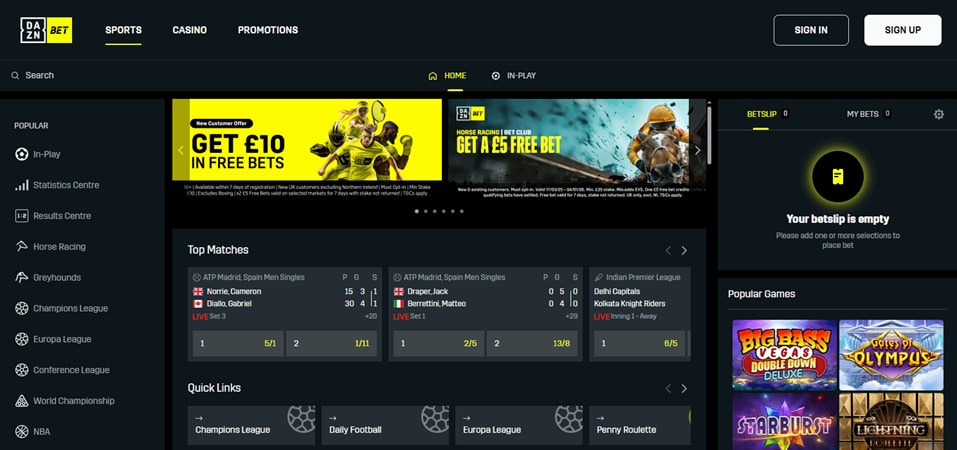Open the Casino menu
This screenshot has width=957, height=450.
pyautogui.click(x=189, y=30)
